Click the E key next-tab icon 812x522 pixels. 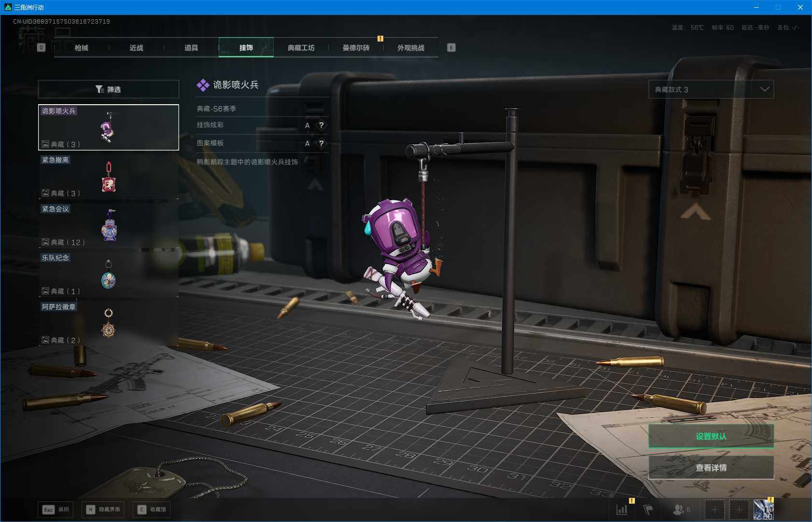tap(451, 47)
